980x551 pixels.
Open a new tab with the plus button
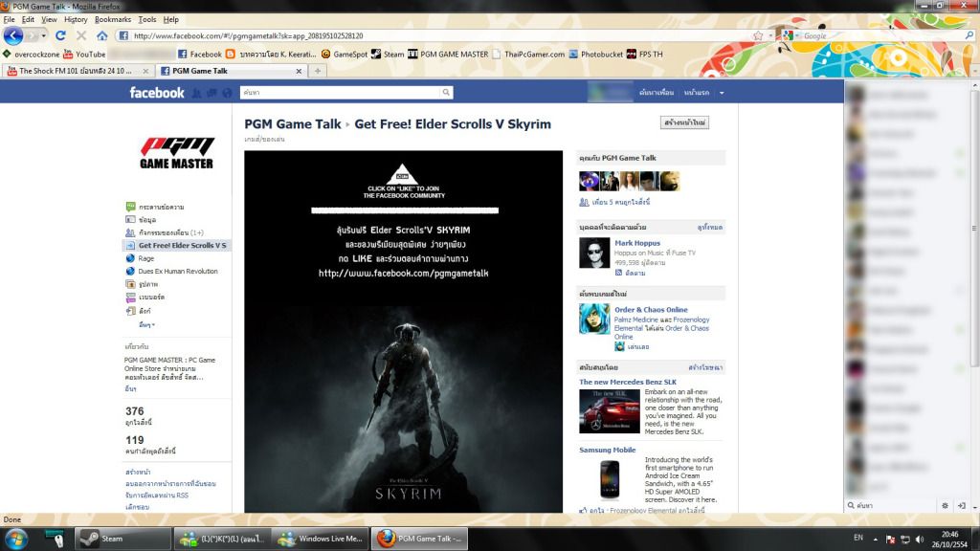tap(318, 71)
